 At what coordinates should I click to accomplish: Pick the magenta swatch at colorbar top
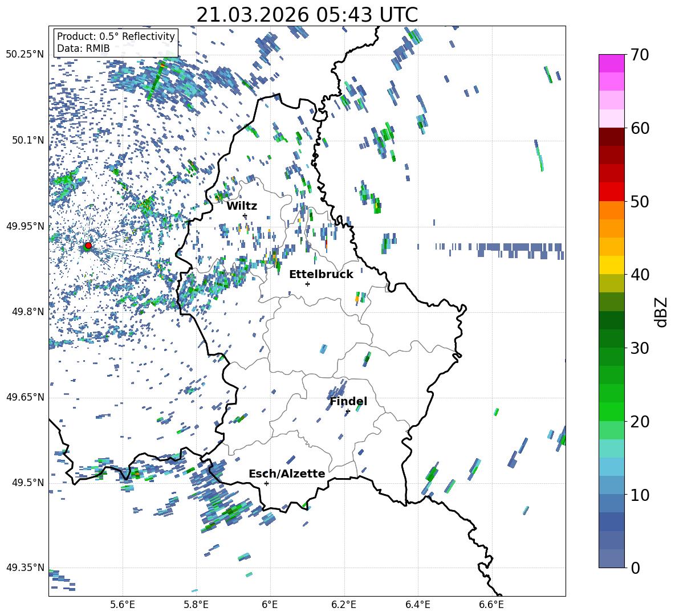click(x=612, y=63)
